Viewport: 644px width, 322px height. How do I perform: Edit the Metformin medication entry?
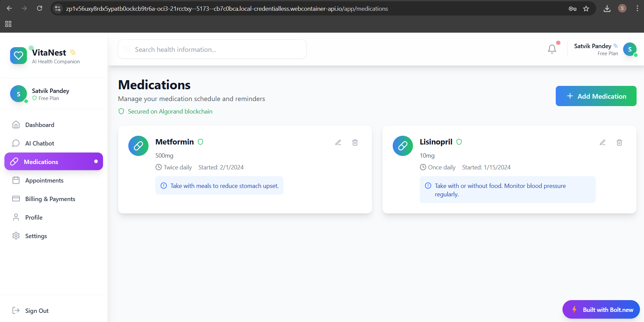click(338, 142)
